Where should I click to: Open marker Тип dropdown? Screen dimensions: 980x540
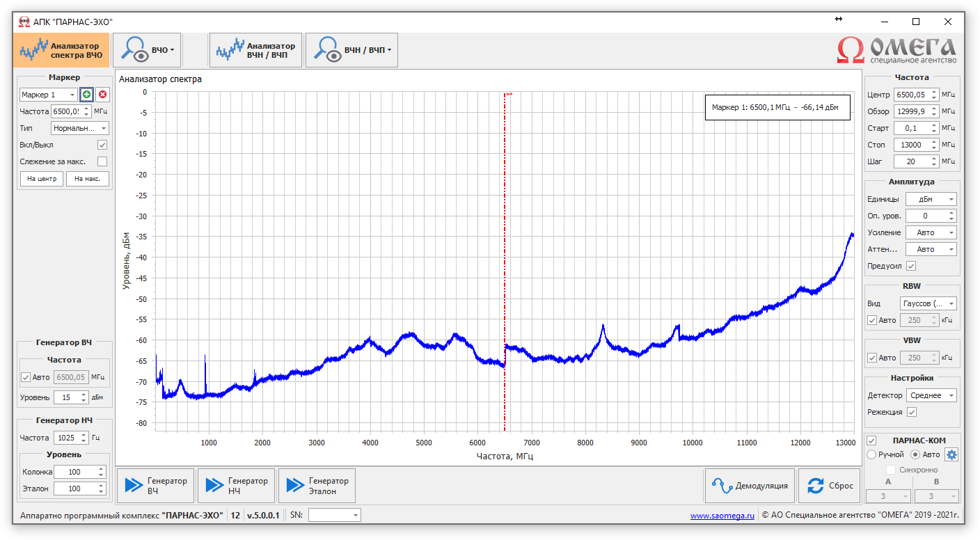click(x=80, y=128)
